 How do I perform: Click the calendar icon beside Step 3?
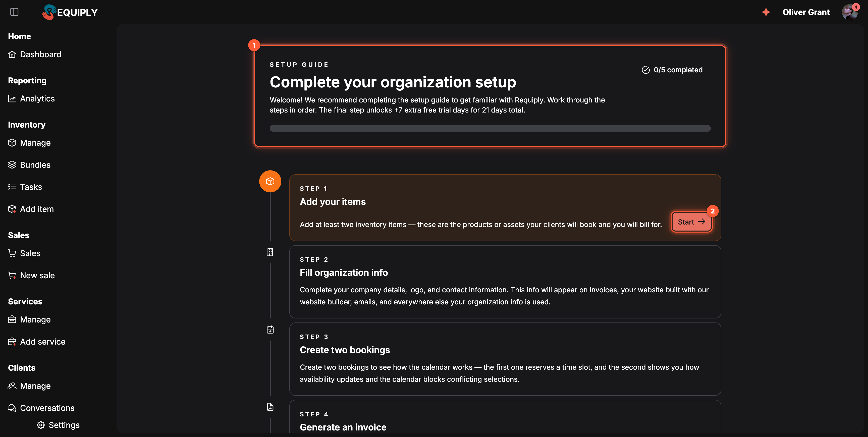tap(270, 330)
